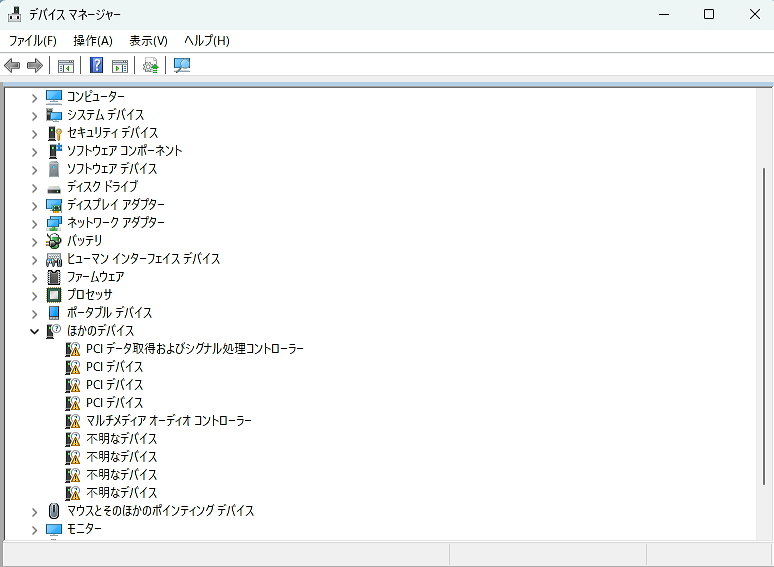Expand the バッテリ node
This screenshot has height=567, width=774.
pyautogui.click(x=34, y=242)
